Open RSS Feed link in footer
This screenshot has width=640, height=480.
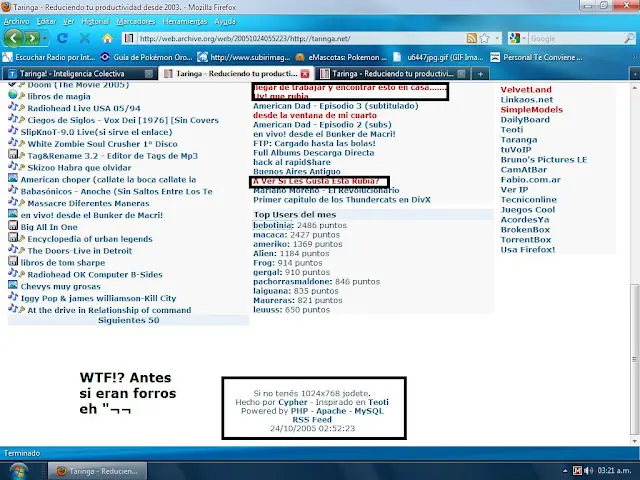click(312, 420)
